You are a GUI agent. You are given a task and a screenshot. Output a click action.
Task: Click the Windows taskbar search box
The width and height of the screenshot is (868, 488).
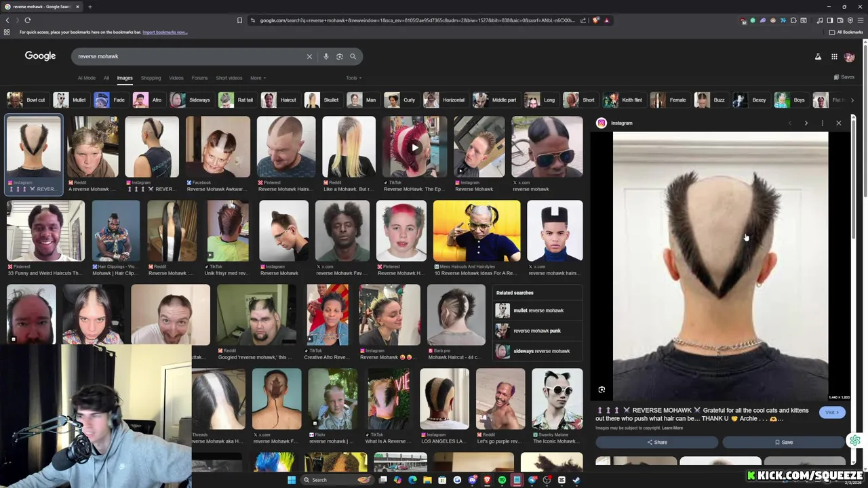coord(337,480)
